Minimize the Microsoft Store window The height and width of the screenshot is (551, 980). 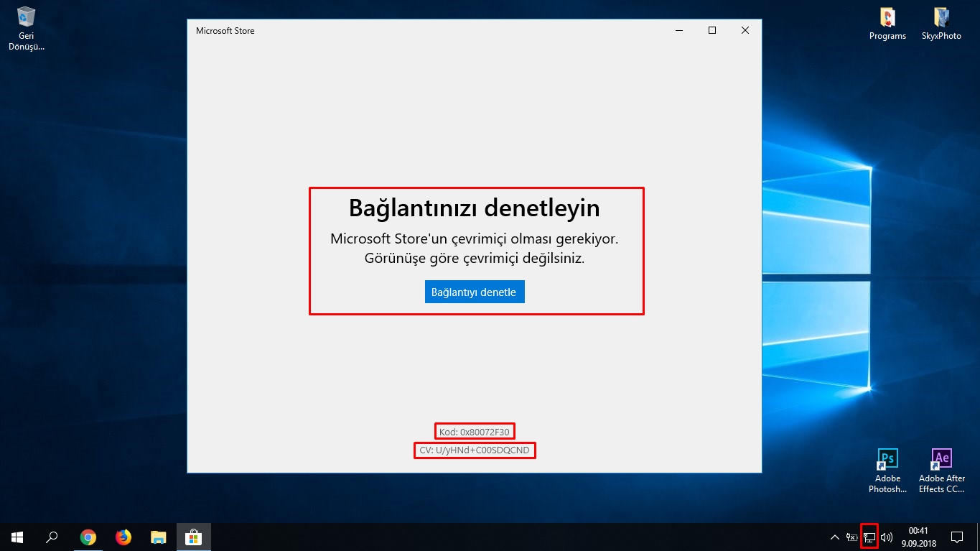point(679,30)
